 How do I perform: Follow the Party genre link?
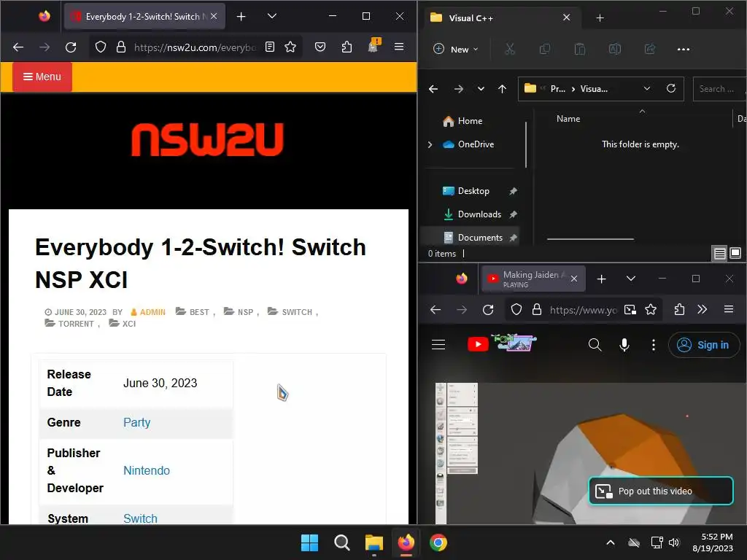tap(136, 422)
